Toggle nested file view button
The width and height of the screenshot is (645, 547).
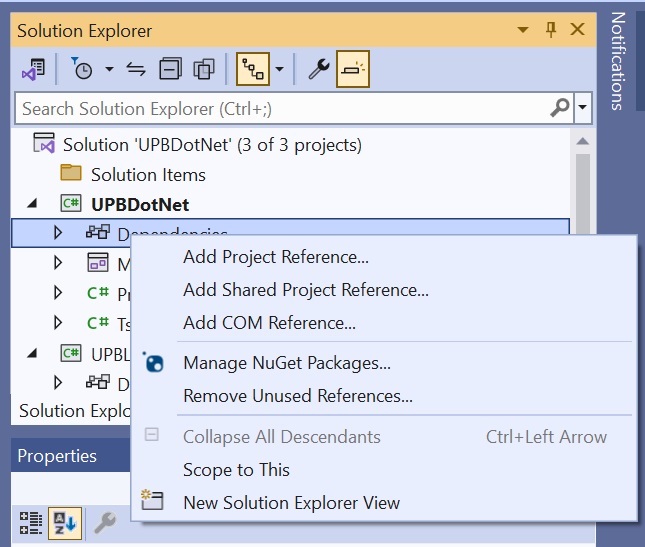[x=252, y=69]
